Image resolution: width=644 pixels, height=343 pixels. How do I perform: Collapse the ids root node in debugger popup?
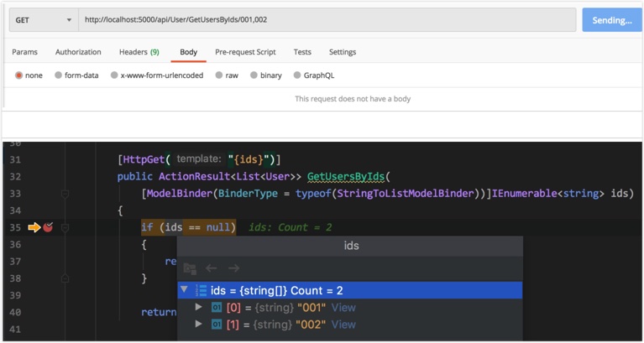[x=184, y=289]
